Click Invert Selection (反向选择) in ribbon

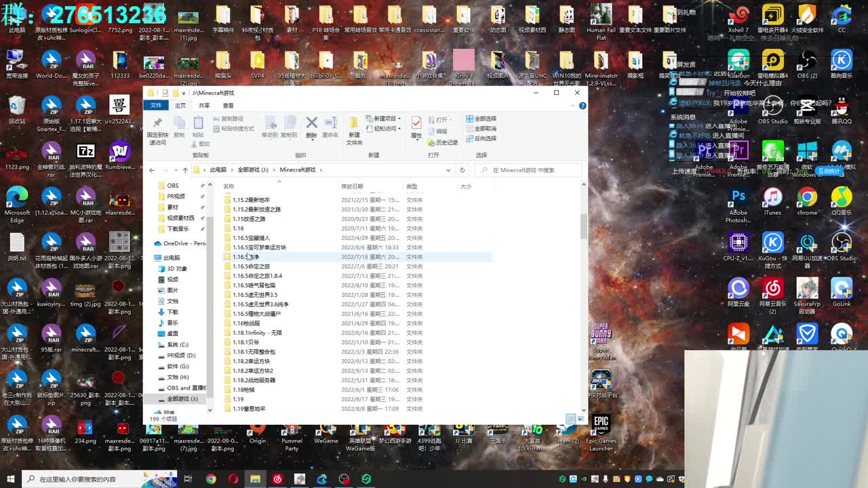click(x=481, y=138)
